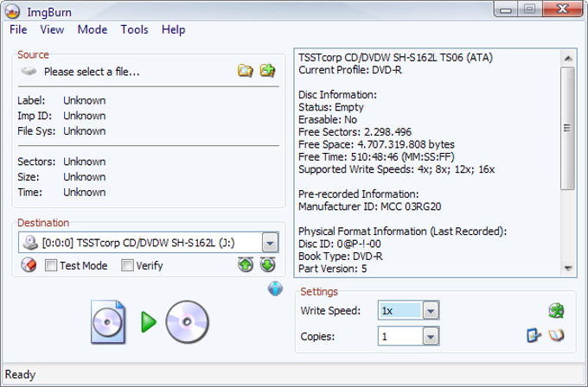Viewport: 588px width, 387px height.
Task: Create a CUE file using the green plus folder icon
Action: (268, 71)
